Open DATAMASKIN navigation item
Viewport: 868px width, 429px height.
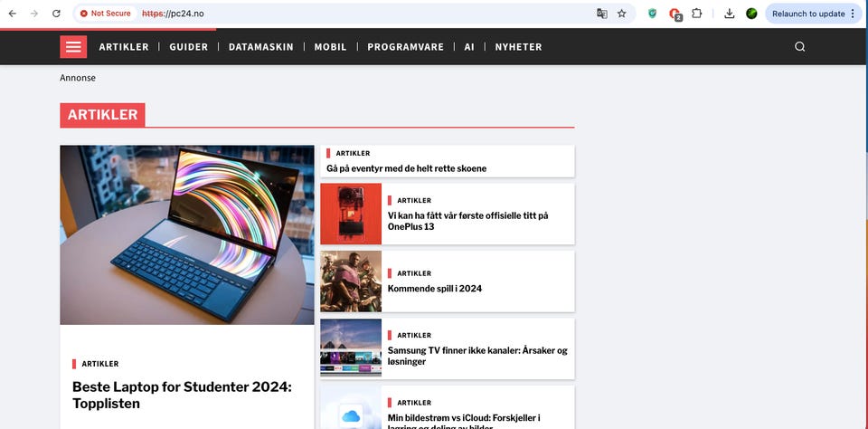click(x=261, y=47)
